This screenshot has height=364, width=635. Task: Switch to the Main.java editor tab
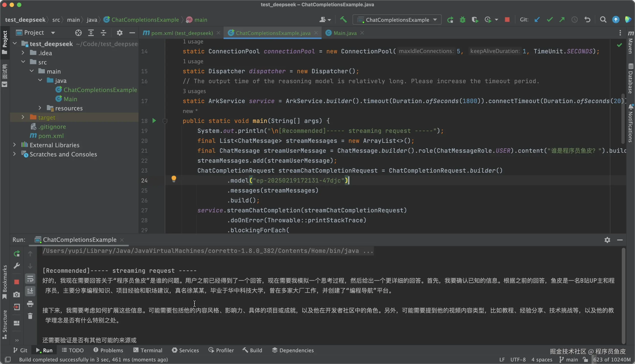345,33
